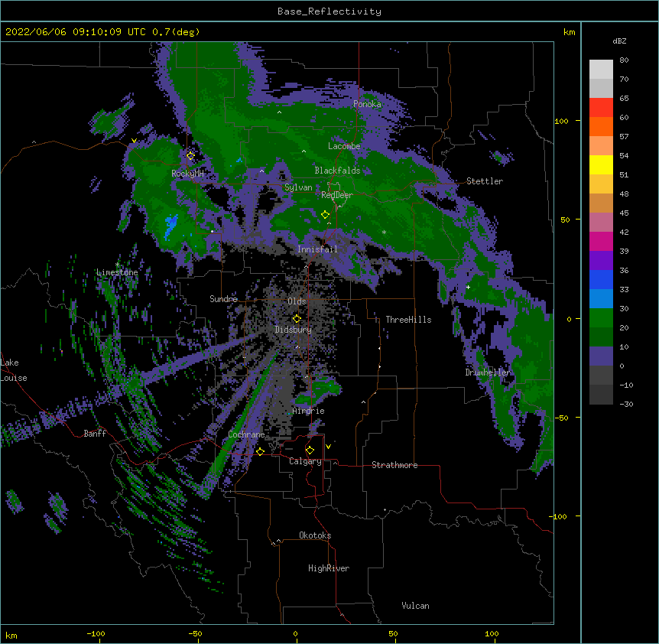
Task: Click the RedDeer city label
Action: coord(336,195)
